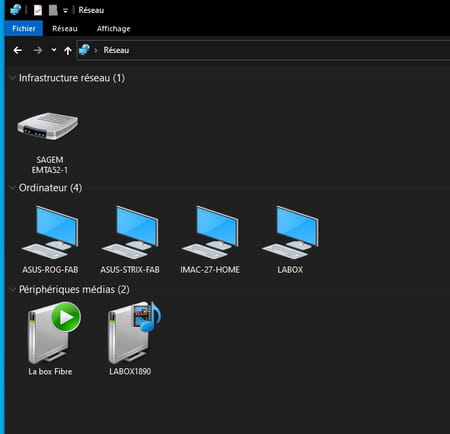
Task: Switch to the Affichage ribbon tab
Action: click(113, 28)
